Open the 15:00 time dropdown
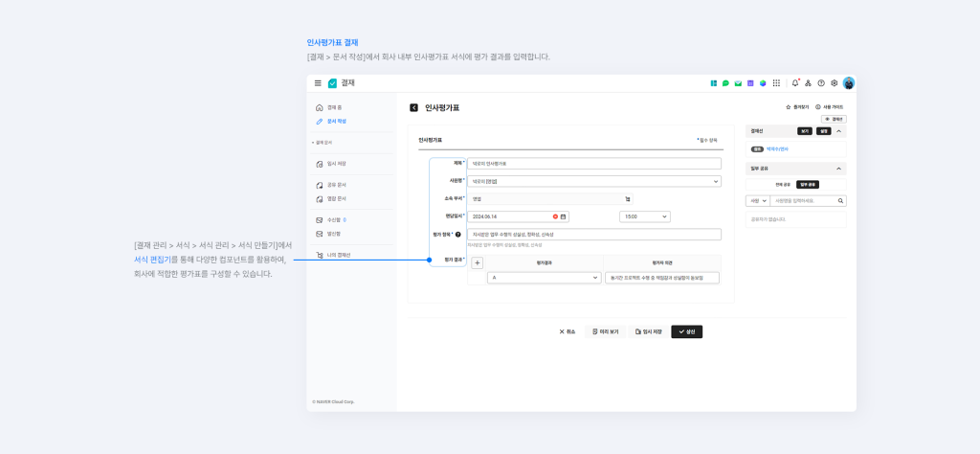This screenshot has width=980, height=454. point(644,216)
